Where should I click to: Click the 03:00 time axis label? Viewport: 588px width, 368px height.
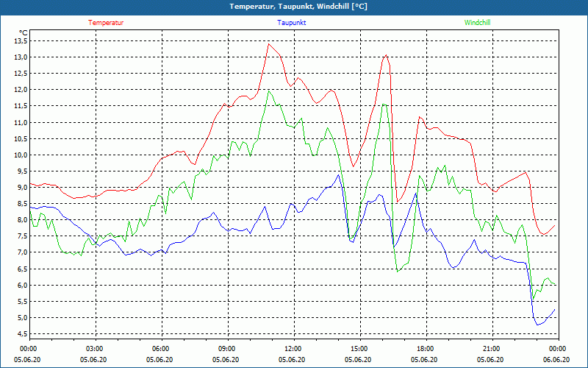(x=95, y=349)
